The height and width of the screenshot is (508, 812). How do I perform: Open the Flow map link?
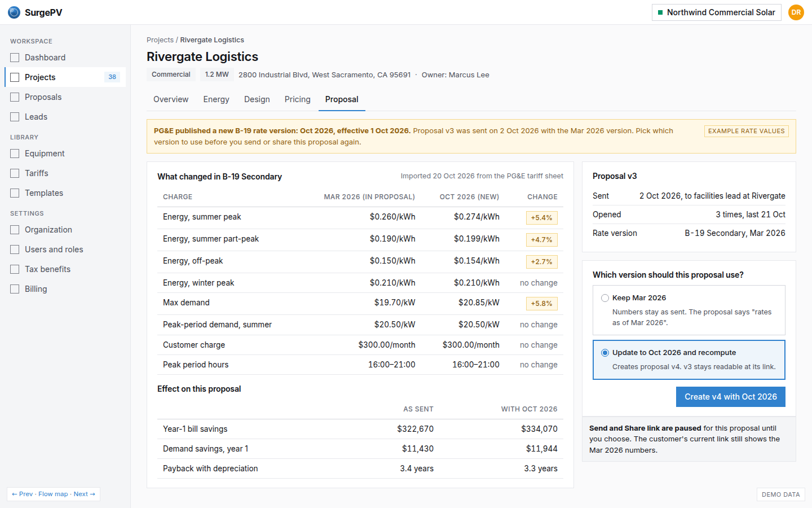pos(53,494)
